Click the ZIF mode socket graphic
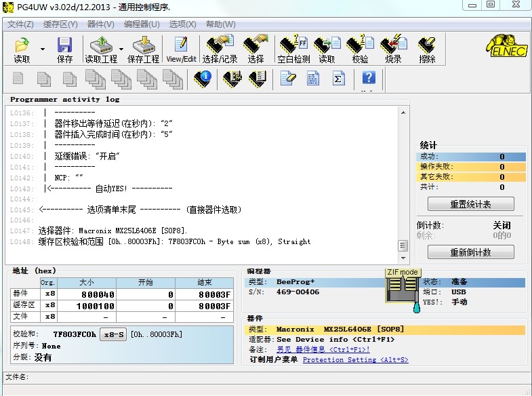Screen dimensions: 532x396 click(403, 290)
